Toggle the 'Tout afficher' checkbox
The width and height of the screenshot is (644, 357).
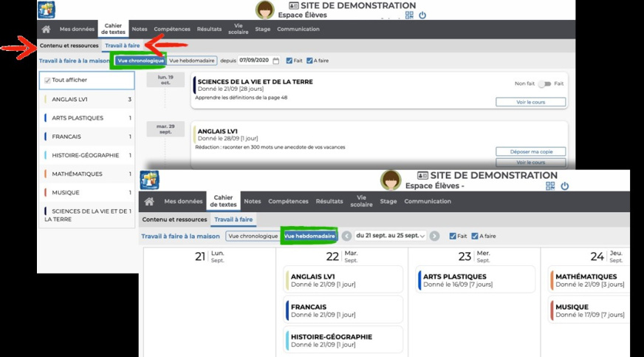[47, 81]
